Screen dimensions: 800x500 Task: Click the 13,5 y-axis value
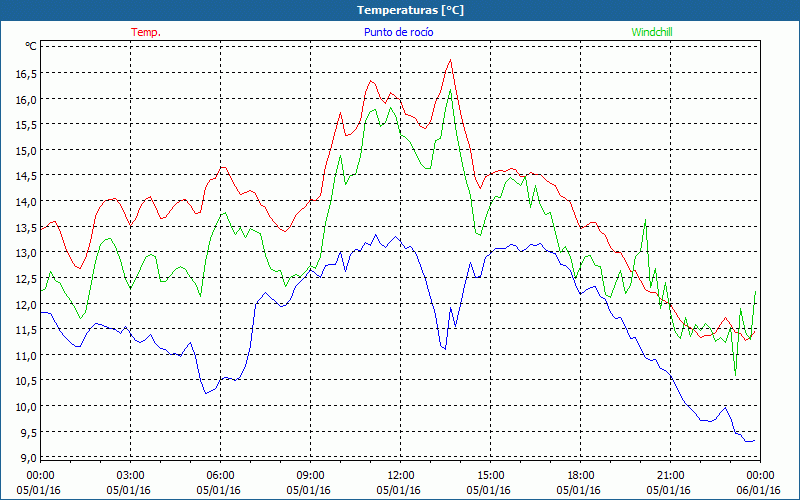27,228
